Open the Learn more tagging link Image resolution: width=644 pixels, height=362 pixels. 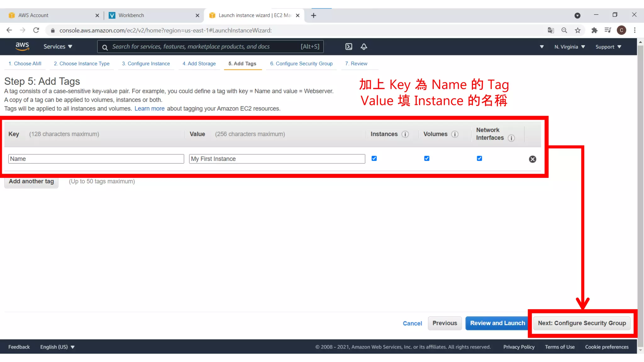point(149,108)
